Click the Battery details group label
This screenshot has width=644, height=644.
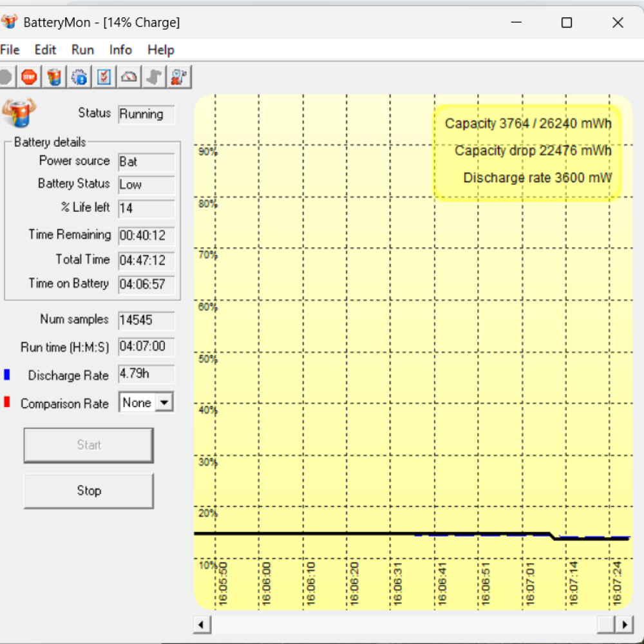pyautogui.click(x=50, y=142)
